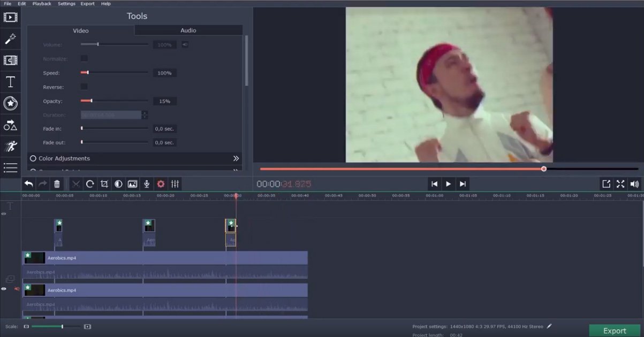Select the Crop tool on the toolbar
The image size is (644, 337).
tap(104, 183)
